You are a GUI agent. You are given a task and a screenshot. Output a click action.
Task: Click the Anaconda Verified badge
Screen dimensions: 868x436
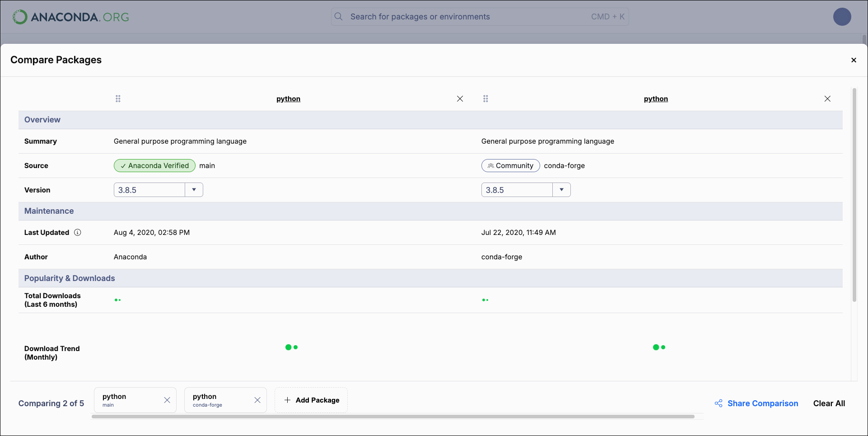pyautogui.click(x=154, y=166)
